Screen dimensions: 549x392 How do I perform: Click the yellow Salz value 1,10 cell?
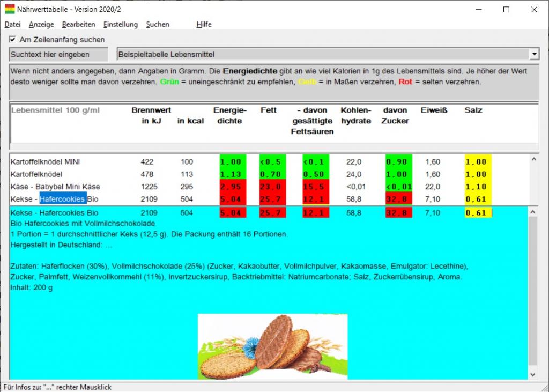click(478, 187)
